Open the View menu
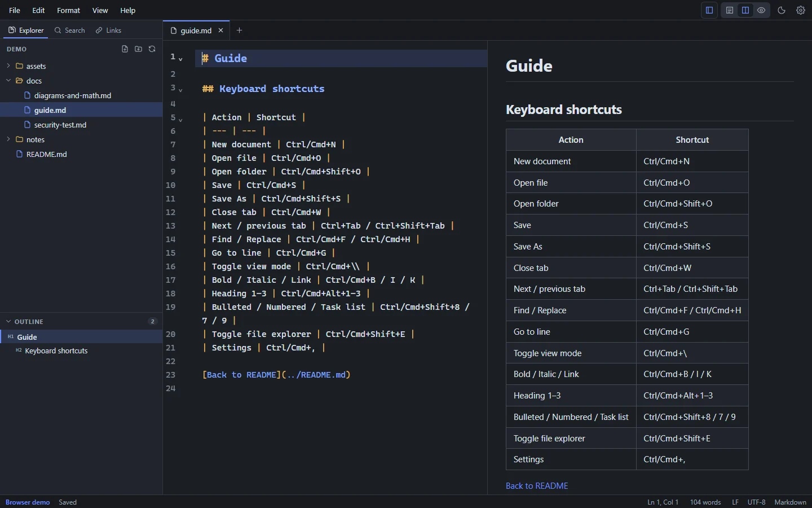This screenshot has height=508, width=812. 100,10
